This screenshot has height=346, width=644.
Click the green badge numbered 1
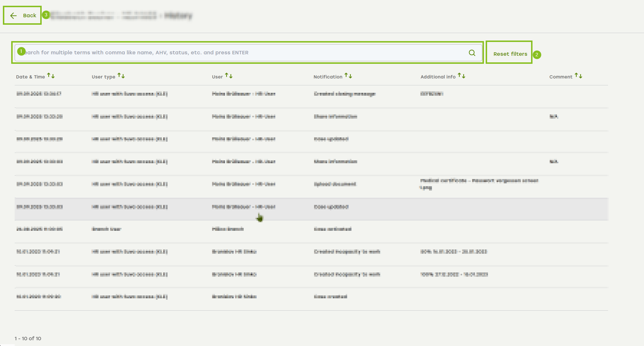click(x=21, y=51)
